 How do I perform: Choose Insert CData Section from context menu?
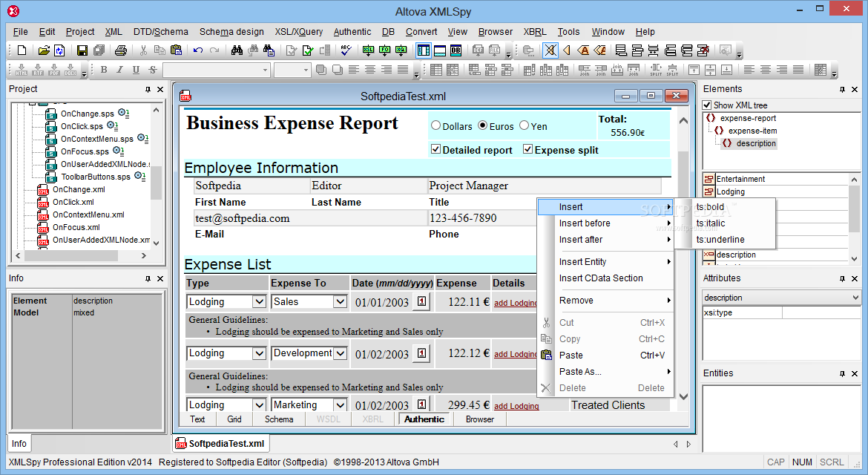coord(605,278)
